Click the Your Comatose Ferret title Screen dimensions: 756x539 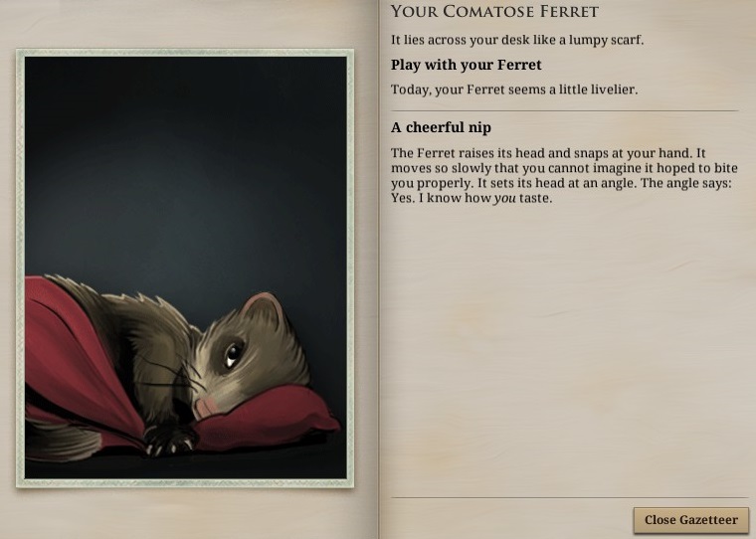pos(494,12)
